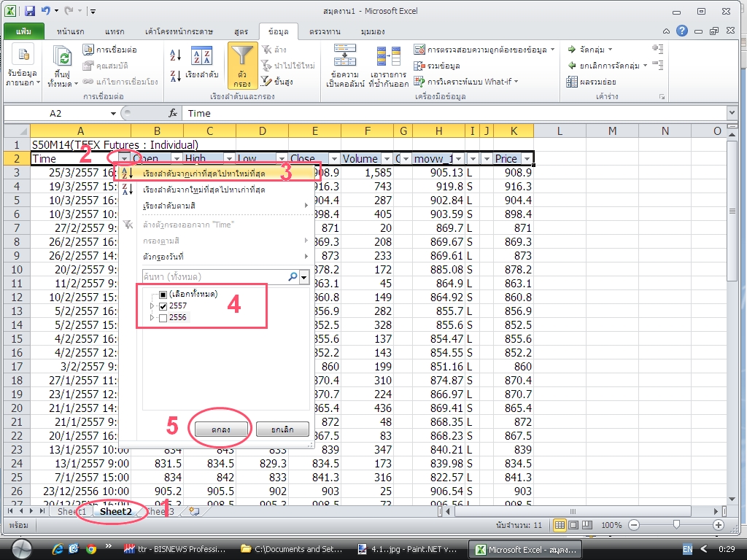Choose sort newest to oldest menu option
The width and height of the screenshot is (747, 560).
(x=216, y=190)
